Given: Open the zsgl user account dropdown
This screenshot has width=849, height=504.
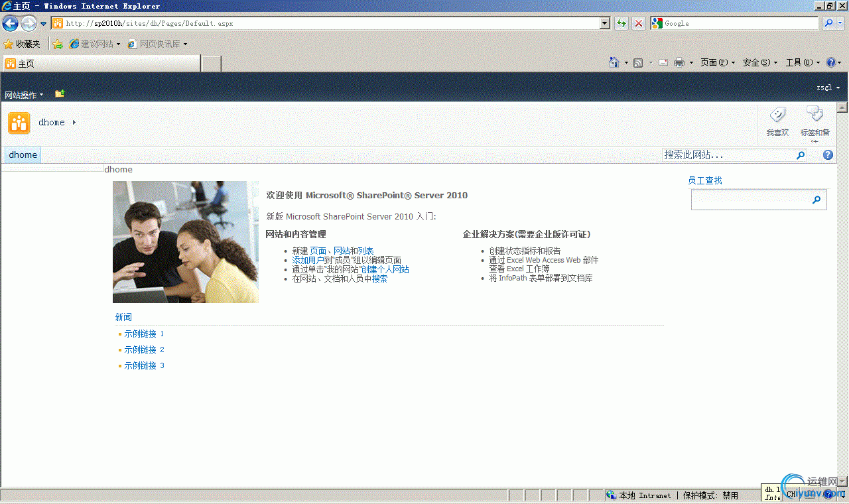Looking at the screenshot, I should (828, 88).
